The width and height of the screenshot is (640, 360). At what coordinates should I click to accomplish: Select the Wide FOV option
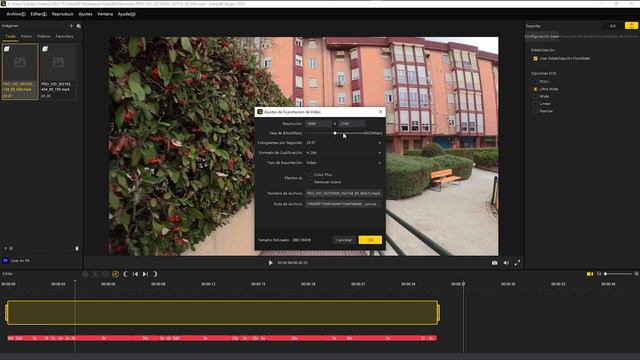pyautogui.click(x=536, y=96)
